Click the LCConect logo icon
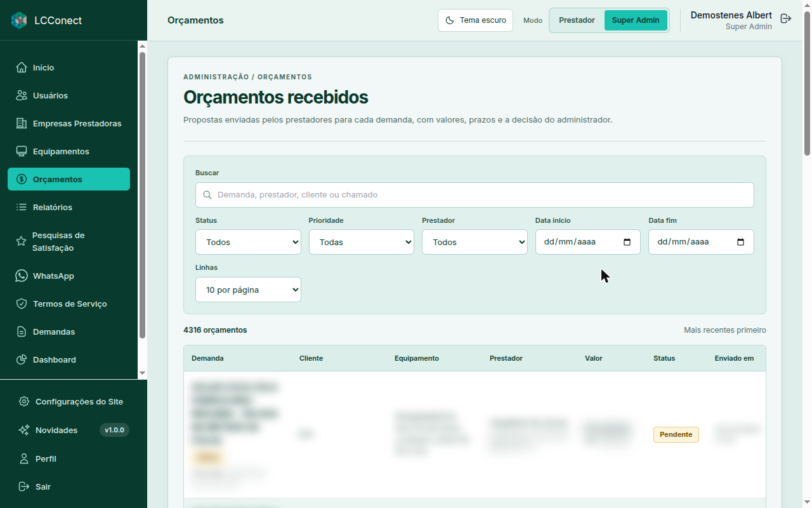Image resolution: width=812 pixels, height=508 pixels. (x=20, y=20)
